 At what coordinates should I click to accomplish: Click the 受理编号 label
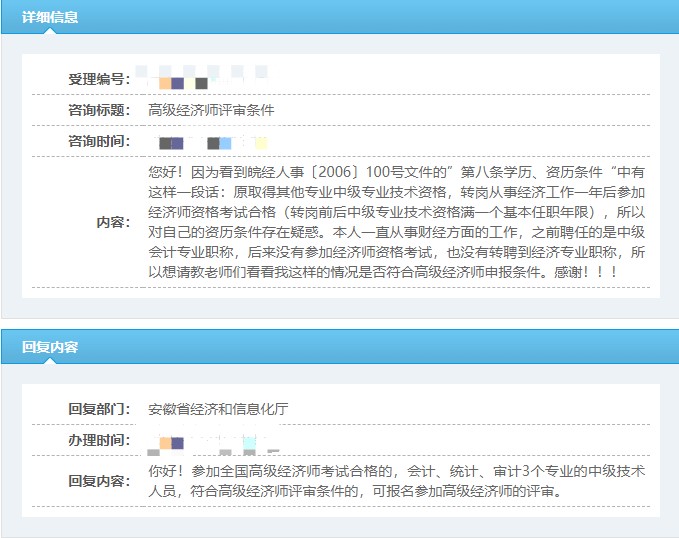pyautogui.click(x=98, y=79)
